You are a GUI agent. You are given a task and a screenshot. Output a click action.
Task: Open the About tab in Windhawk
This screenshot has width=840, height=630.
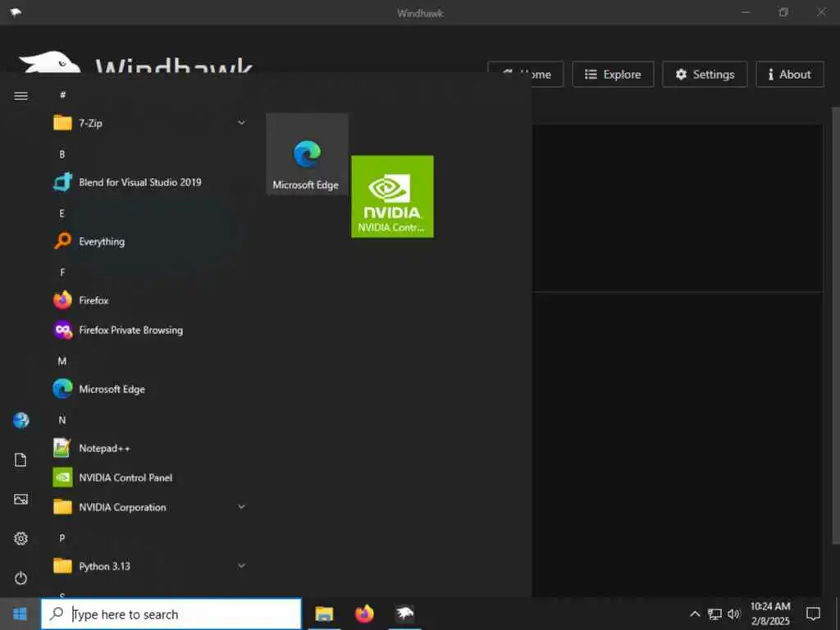click(790, 75)
